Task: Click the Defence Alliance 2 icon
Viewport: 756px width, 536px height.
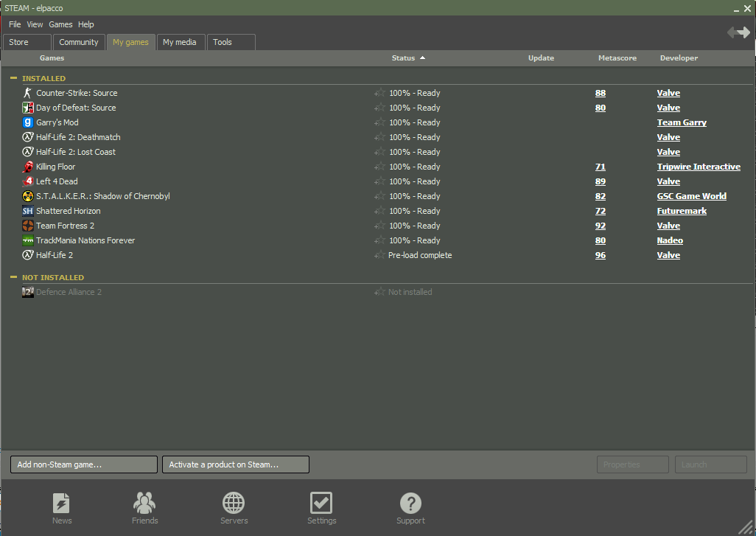Action: pos(28,292)
